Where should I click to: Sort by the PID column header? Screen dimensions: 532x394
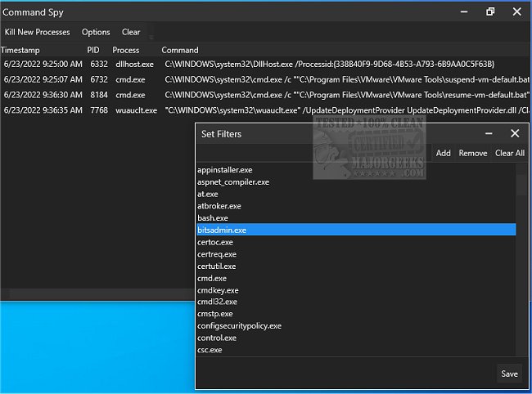(x=93, y=50)
